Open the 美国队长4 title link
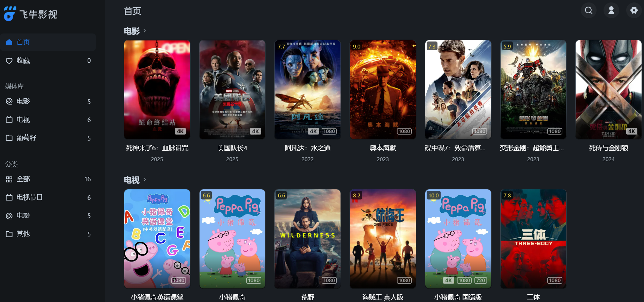Image resolution: width=644 pixels, height=302 pixels. coord(232,148)
